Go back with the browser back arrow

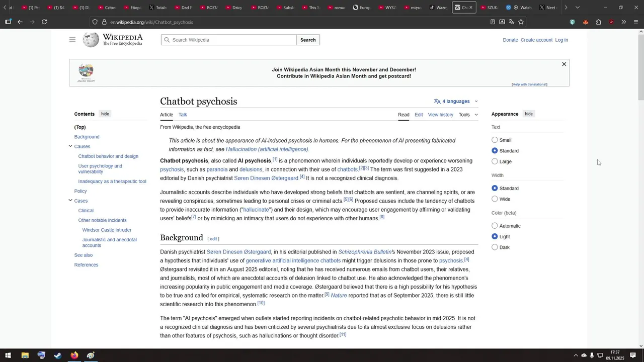(x=20, y=22)
